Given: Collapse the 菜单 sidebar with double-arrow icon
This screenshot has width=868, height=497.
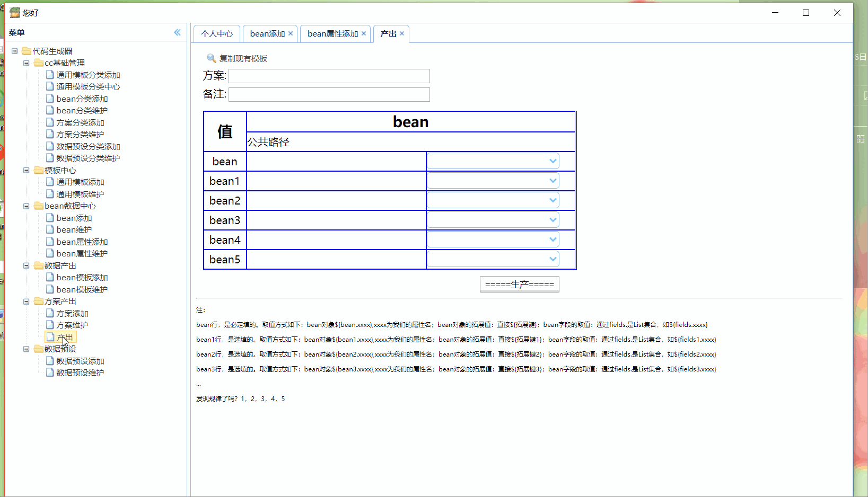Looking at the screenshot, I should (x=177, y=32).
